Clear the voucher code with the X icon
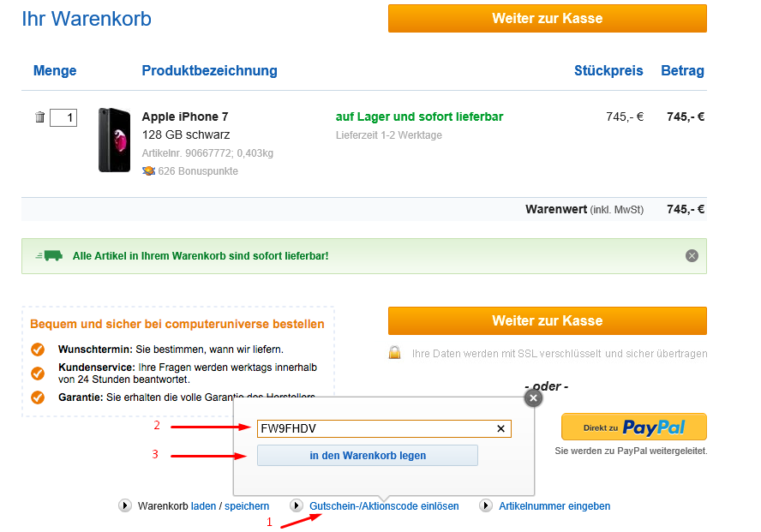Viewport: 761px width, 532px height. (500, 428)
